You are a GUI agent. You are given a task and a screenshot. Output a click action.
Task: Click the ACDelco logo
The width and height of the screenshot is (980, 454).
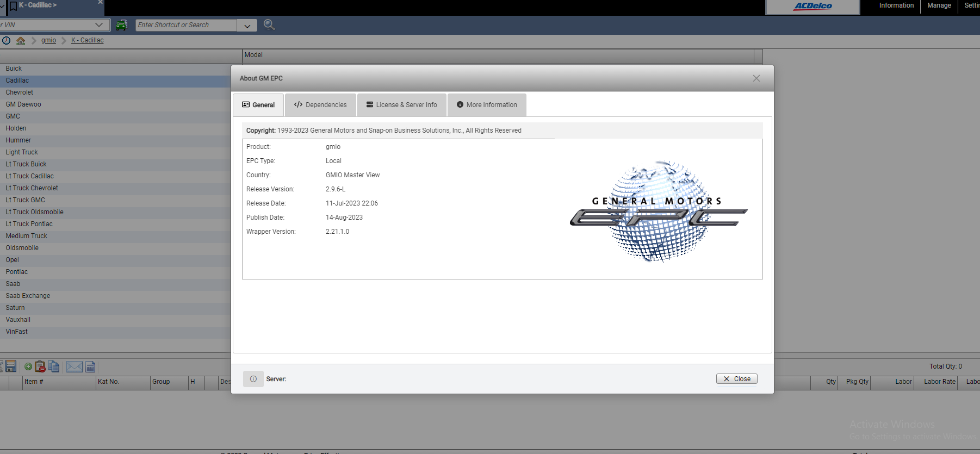[x=813, y=7]
